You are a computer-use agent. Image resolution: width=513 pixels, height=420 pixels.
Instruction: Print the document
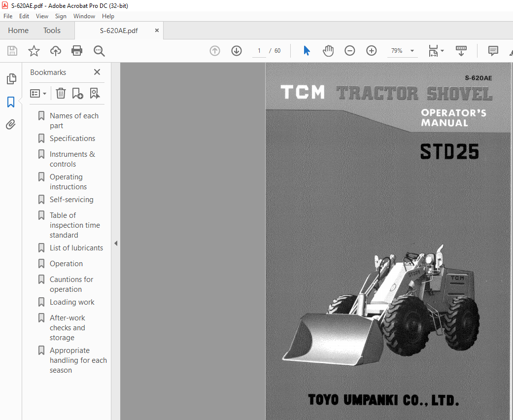tap(77, 51)
